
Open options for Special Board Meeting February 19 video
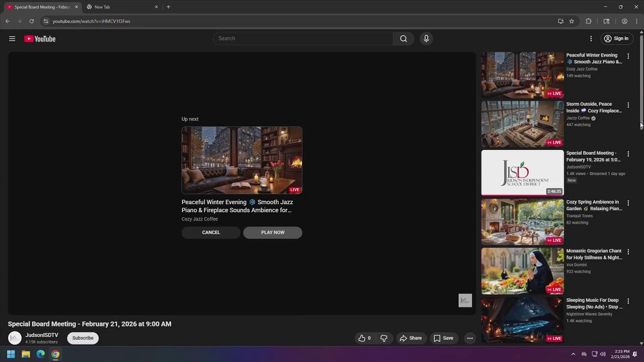(628, 154)
